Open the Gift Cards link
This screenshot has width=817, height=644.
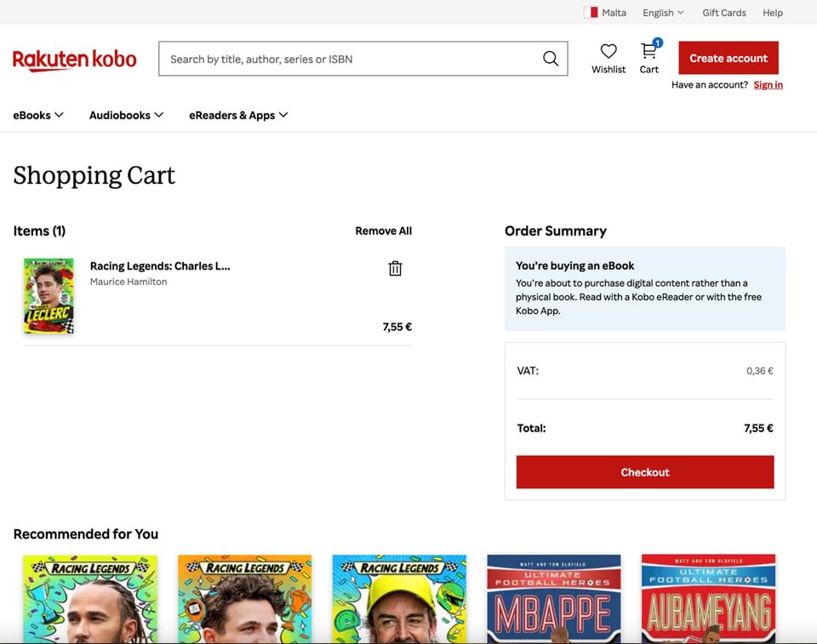coord(723,13)
